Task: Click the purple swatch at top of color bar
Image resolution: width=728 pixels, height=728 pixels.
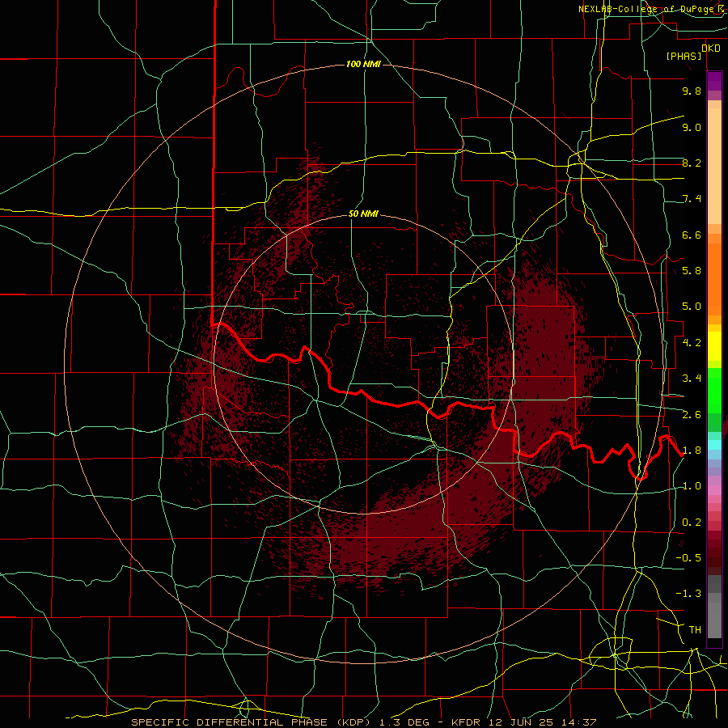Action: [714, 81]
